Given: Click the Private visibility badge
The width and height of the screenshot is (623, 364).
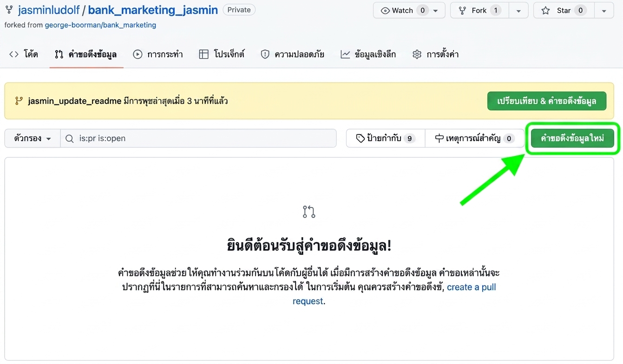Looking at the screenshot, I should (239, 10).
